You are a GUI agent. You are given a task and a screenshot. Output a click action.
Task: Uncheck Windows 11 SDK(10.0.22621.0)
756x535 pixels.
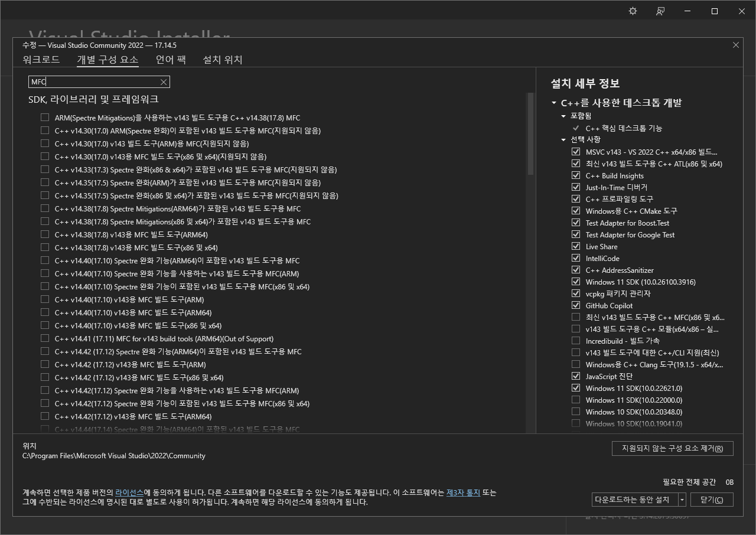pyautogui.click(x=576, y=388)
